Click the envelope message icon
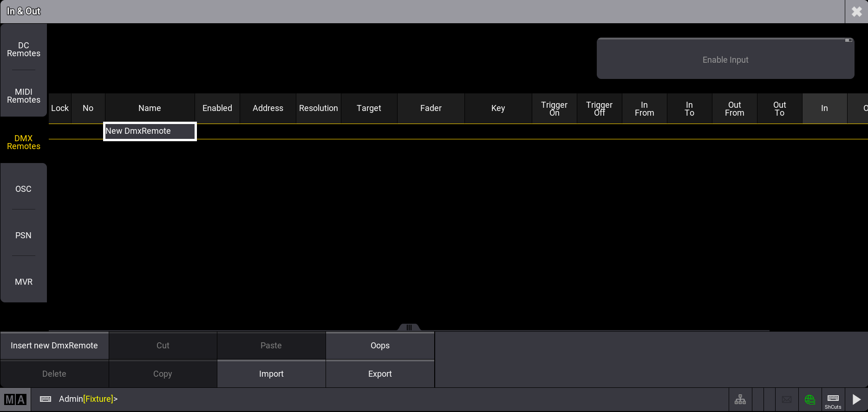Viewport: 868px width, 412px height. click(787, 399)
